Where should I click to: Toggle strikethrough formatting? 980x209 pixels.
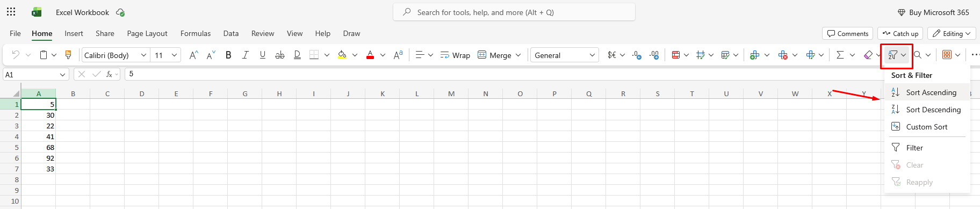coord(280,55)
